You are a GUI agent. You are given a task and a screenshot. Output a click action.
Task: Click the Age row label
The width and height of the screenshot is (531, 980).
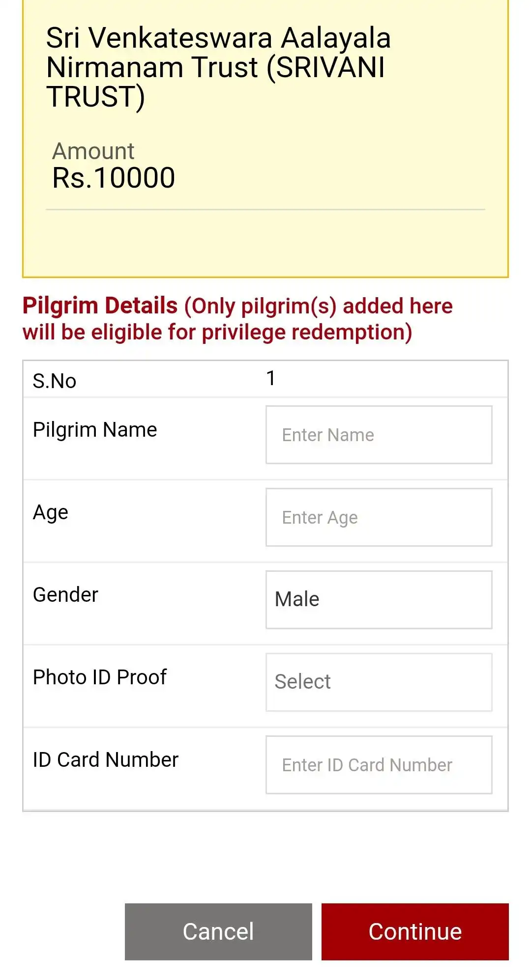(x=51, y=512)
